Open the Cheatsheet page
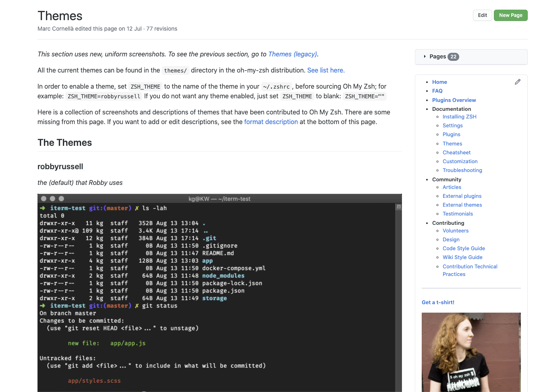Viewport: 560px width, 392px height. coord(456,152)
